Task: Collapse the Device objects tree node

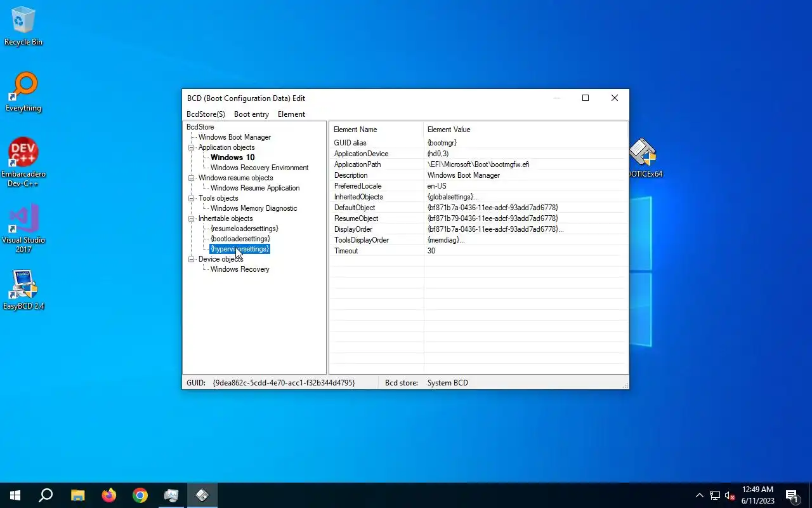Action: (192, 259)
